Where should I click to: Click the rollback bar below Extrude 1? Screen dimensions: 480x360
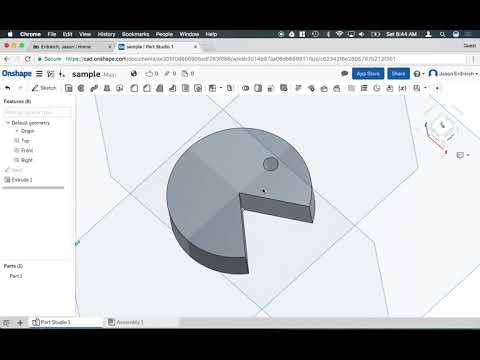tap(33, 188)
